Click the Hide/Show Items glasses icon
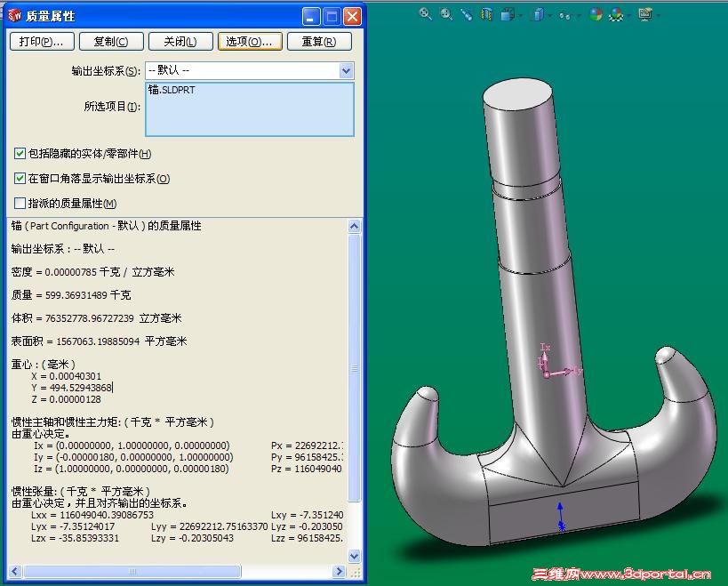Screen dimensions: 728x586 coord(564,16)
